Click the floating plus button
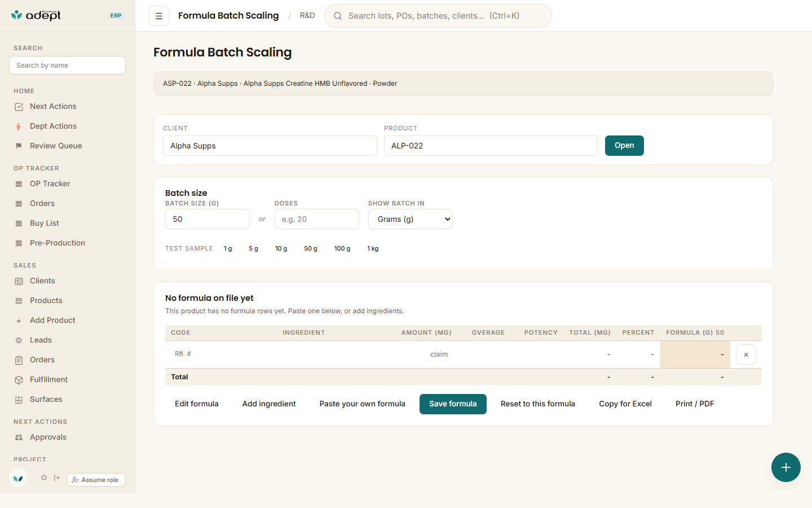Viewport: 812px width, 508px height. (x=786, y=467)
